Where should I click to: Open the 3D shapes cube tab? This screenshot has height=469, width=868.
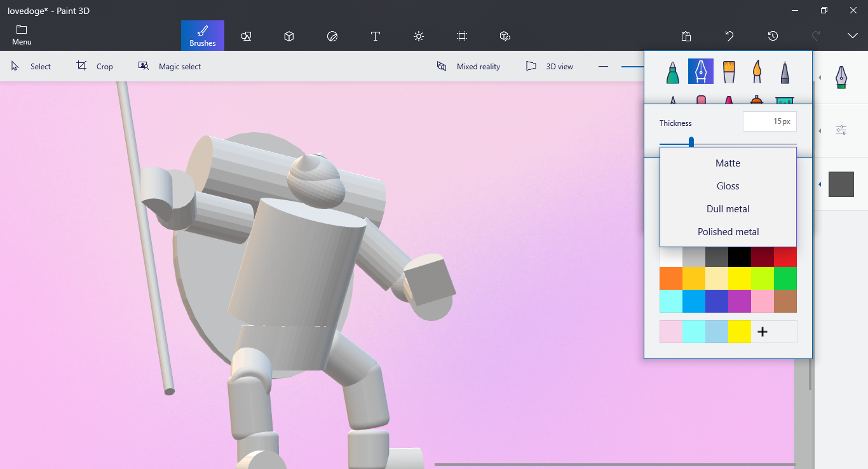coord(289,36)
